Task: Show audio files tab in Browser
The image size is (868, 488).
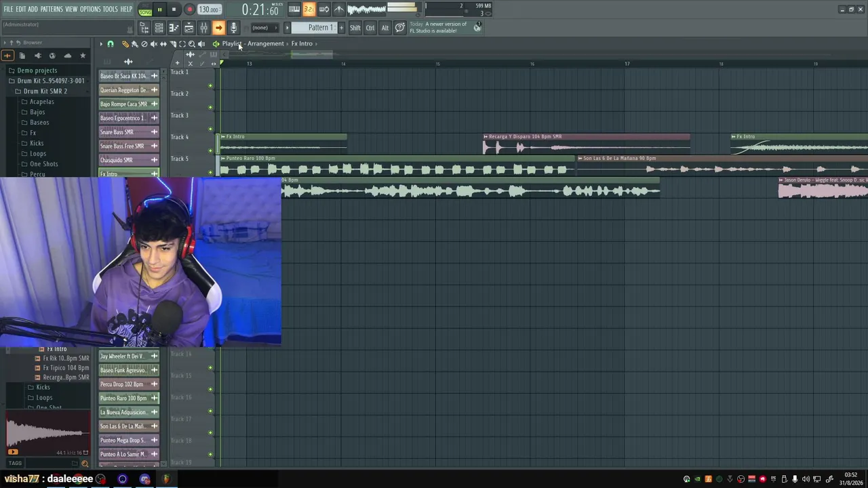Action: tap(7, 56)
